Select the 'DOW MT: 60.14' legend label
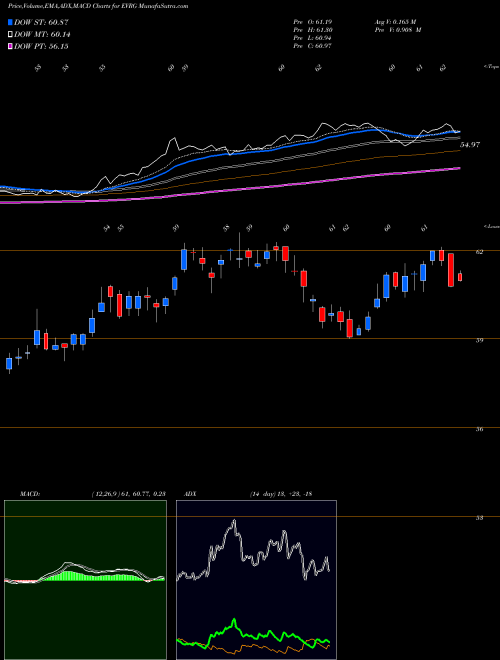Image resolution: width=500 pixels, height=660 pixels. 42,34
